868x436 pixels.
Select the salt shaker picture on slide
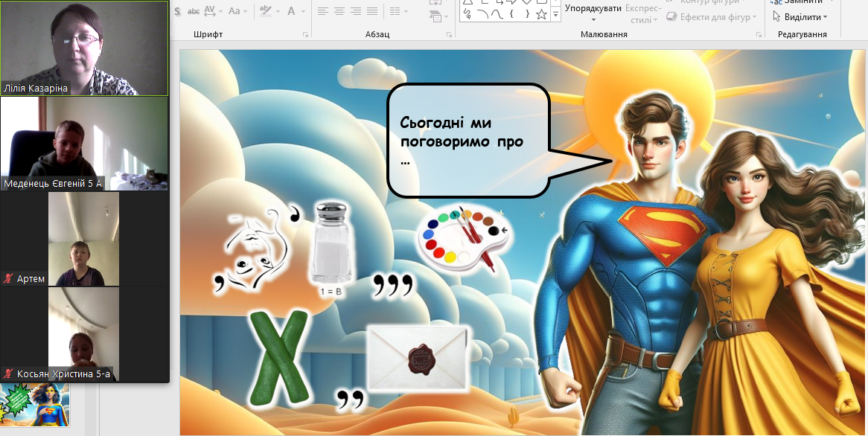pos(331,243)
